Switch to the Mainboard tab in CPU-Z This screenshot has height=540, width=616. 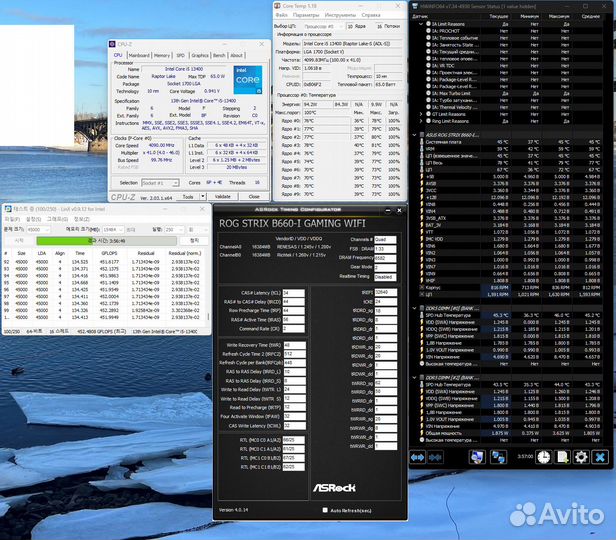tap(139, 56)
